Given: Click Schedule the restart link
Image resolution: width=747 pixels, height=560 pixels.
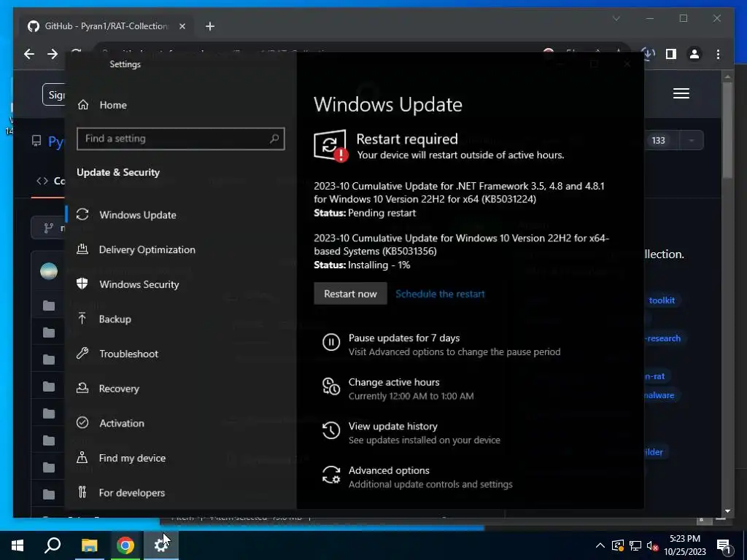Looking at the screenshot, I should [440, 294].
